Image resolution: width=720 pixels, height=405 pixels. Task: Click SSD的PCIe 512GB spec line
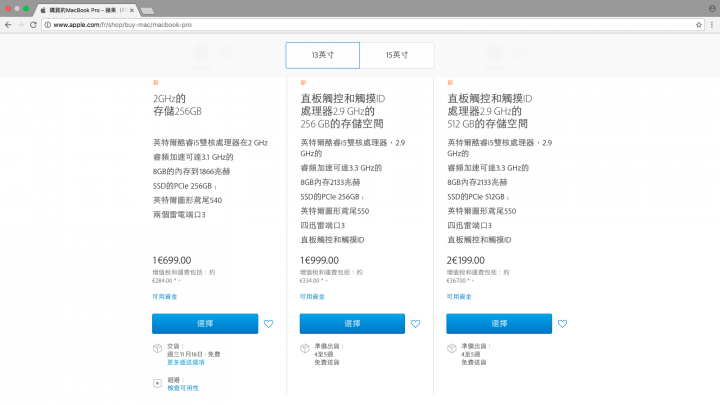478,197
